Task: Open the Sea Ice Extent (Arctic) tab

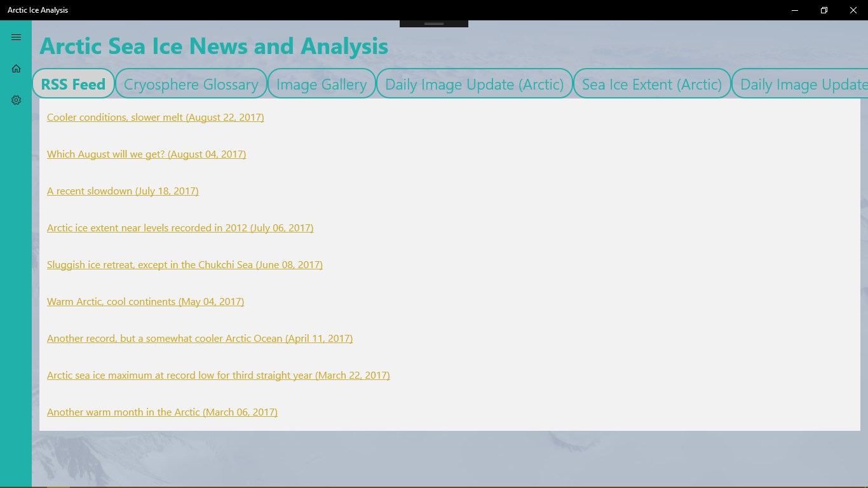Action: (x=652, y=84)
